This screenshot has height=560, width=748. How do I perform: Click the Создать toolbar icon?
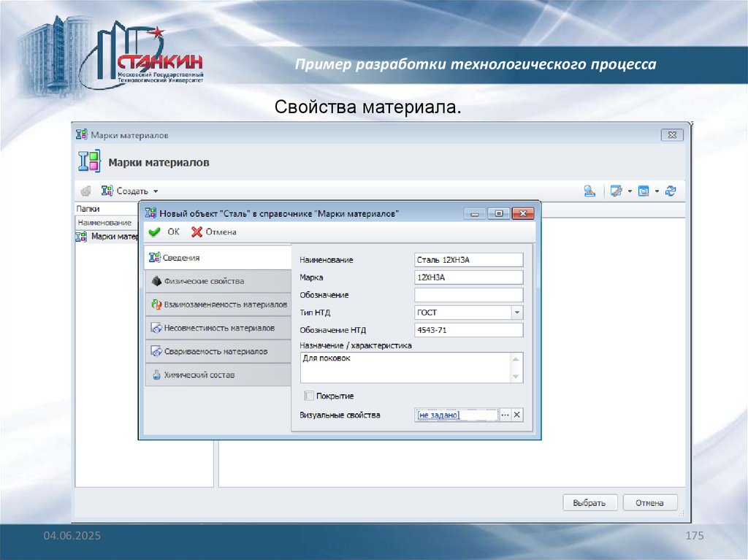coord(107,191)
